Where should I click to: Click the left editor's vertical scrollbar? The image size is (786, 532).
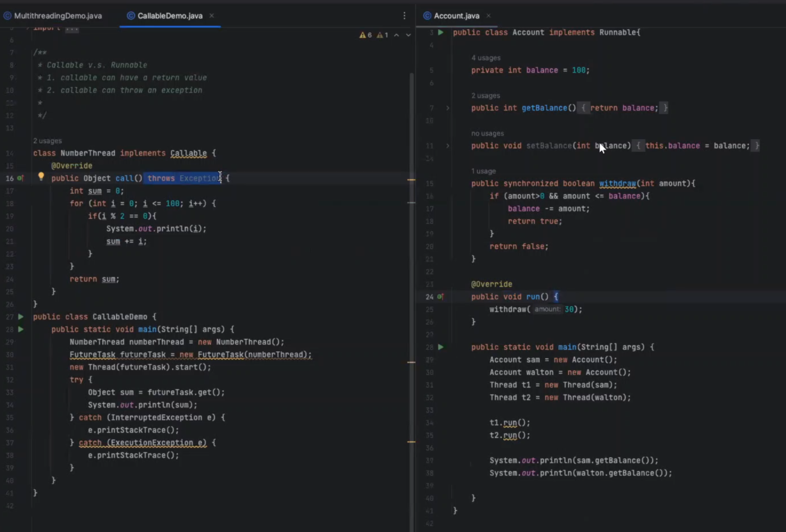[412, 137]
